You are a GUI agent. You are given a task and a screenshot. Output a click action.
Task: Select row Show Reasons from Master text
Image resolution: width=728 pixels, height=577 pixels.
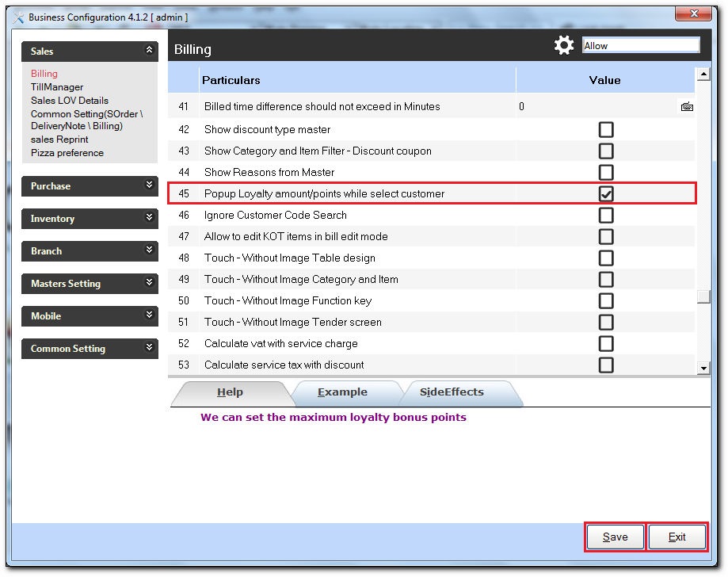(269, 172)
